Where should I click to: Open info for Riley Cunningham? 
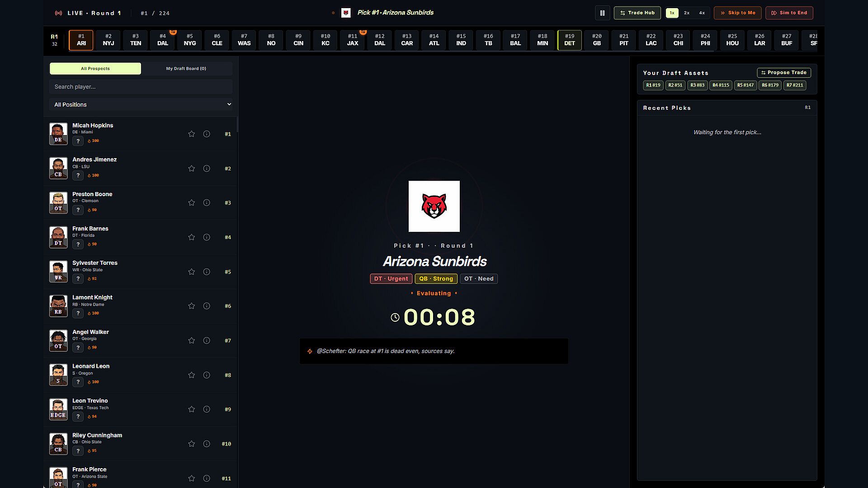point(207,444)
